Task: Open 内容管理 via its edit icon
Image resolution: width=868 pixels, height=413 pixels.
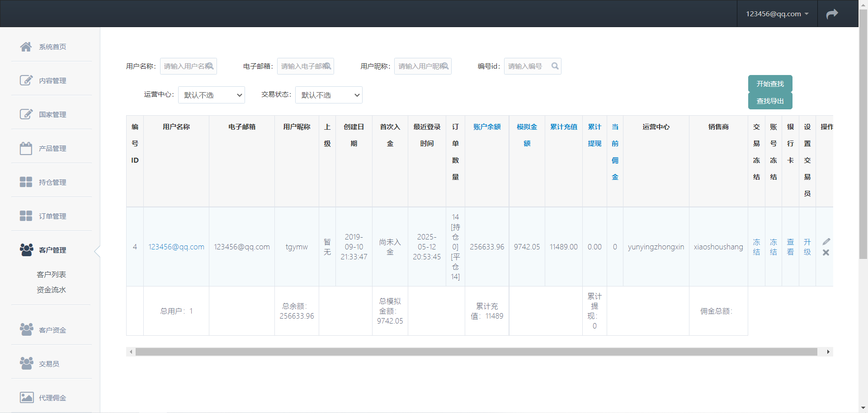Action: coord(26,80)
